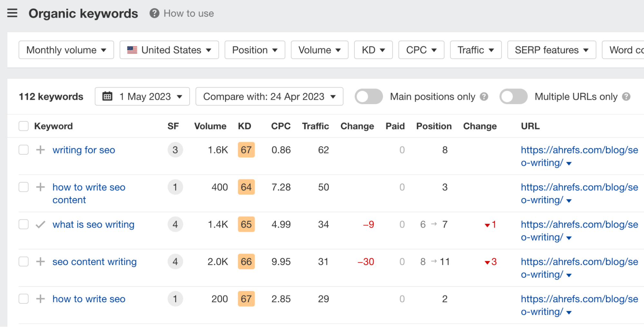Click the plus icon beside "how to write seo content"
The height and width of the screenshot is (327, 644).
(x=40, y=187)
